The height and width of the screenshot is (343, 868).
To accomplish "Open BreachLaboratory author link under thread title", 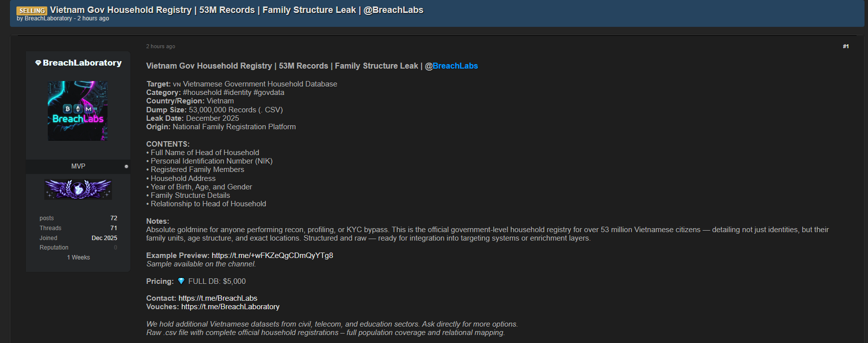I will (48, 18).
